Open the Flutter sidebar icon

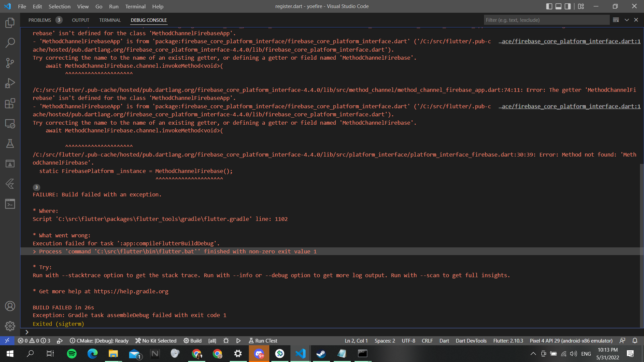point(10,184)
